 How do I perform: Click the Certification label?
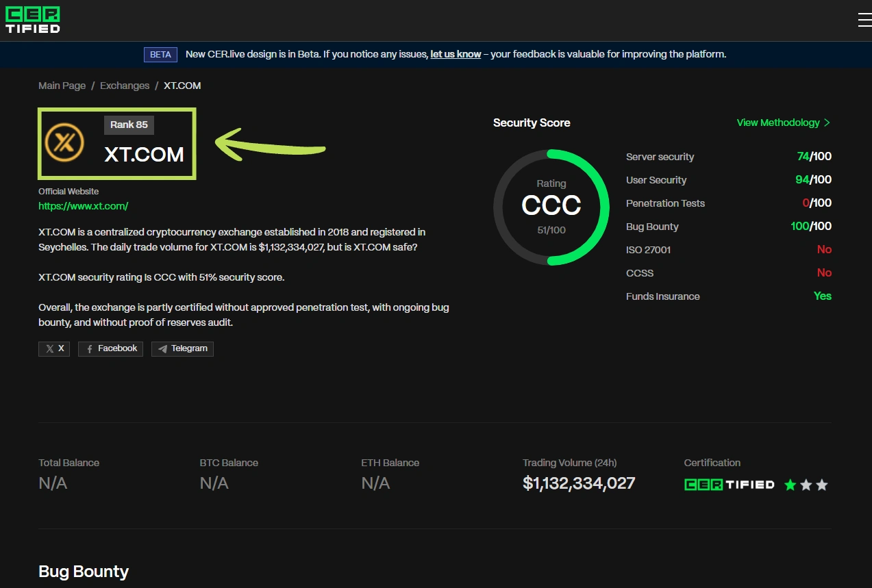point(712,463)
